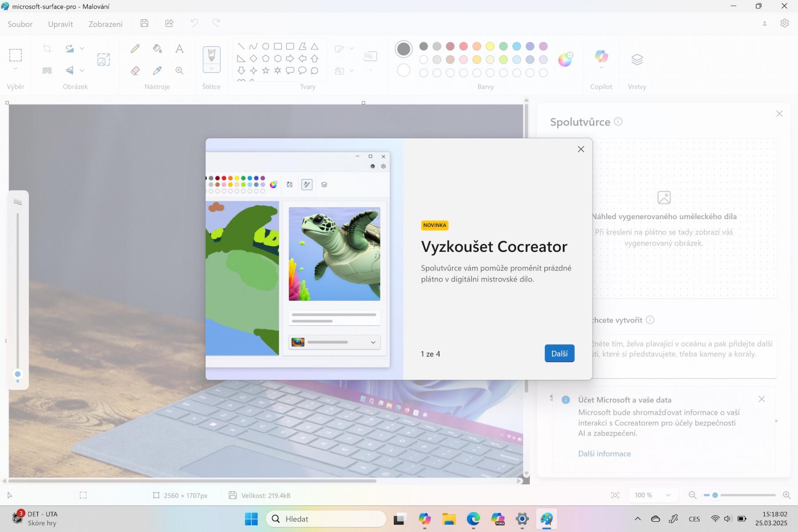Click the zoom out magnifier icon

coord(692,495)
